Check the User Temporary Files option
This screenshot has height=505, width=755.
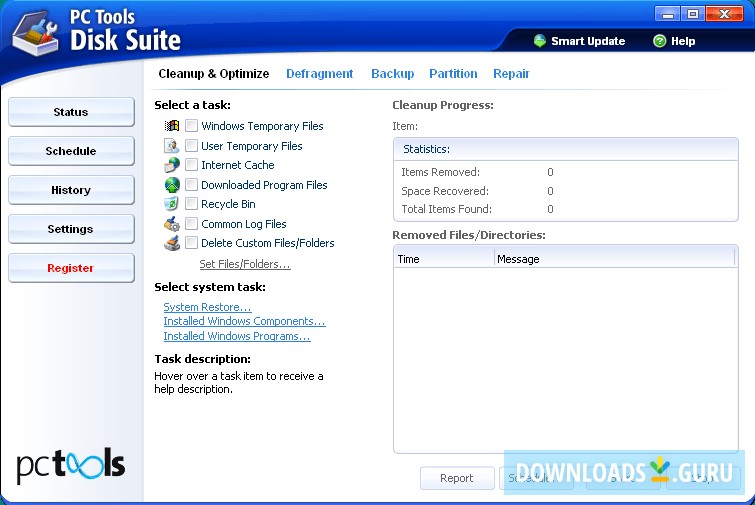(191, 145)
